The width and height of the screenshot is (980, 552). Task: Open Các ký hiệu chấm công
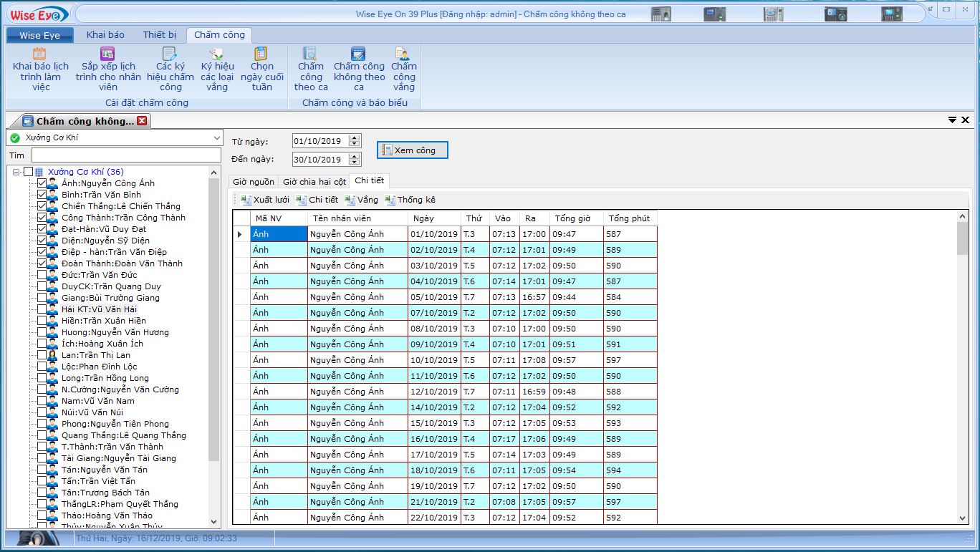click(x=170, y=69)
